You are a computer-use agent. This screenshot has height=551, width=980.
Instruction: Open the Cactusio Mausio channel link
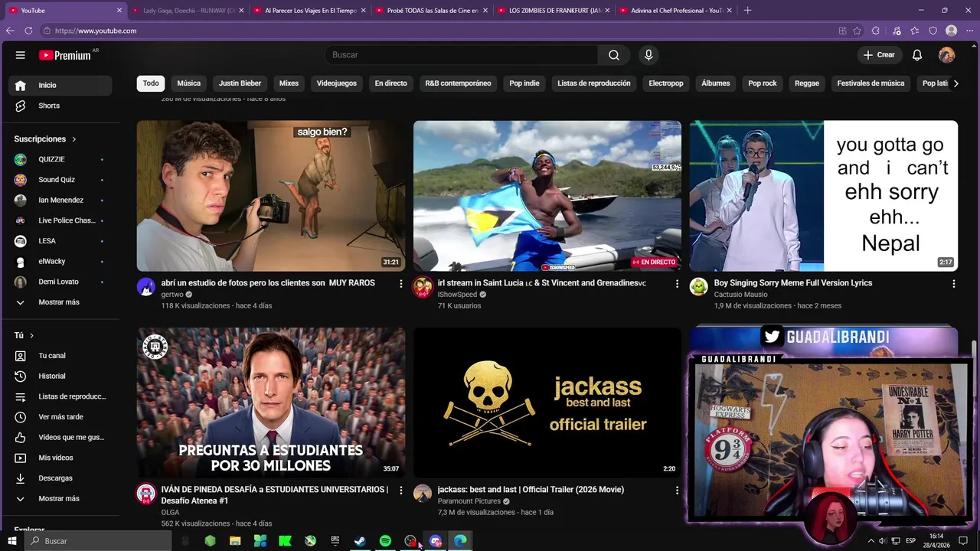(740, 295)
